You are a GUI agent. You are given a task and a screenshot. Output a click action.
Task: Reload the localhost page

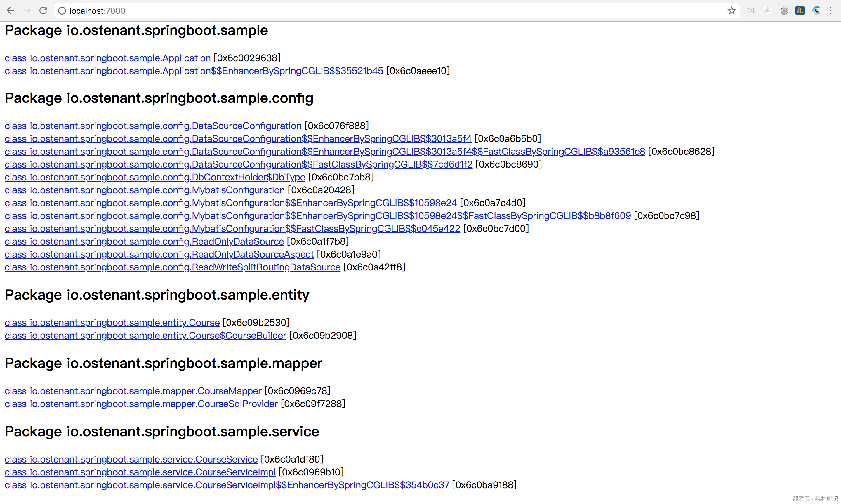point(43,11)
